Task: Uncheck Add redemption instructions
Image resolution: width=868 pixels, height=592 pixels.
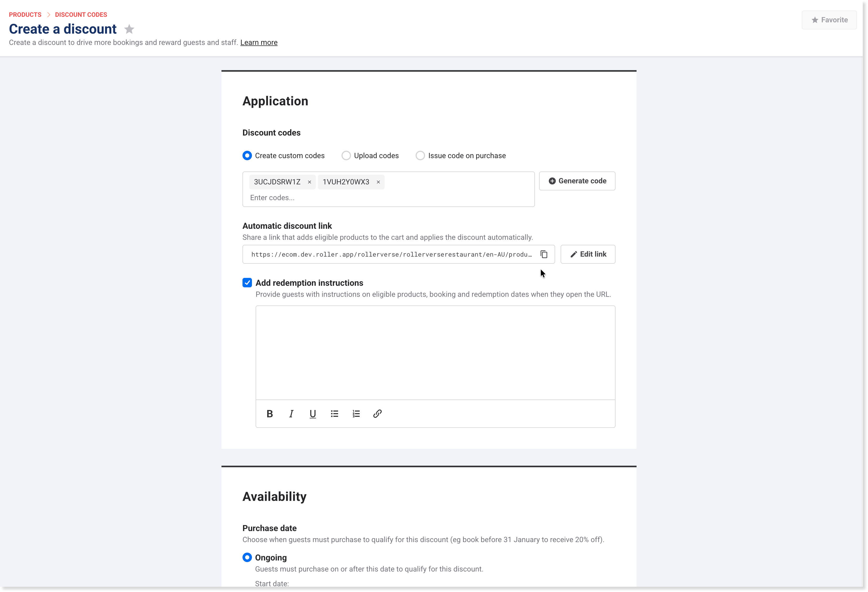Action: tap(247, 283)
